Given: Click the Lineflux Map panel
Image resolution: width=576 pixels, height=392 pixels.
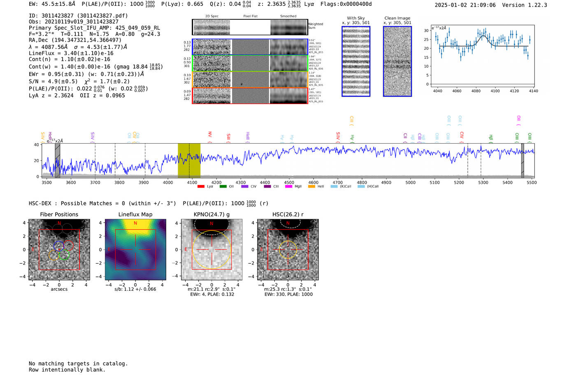Looking at the screenshot, I should [135, 250].
